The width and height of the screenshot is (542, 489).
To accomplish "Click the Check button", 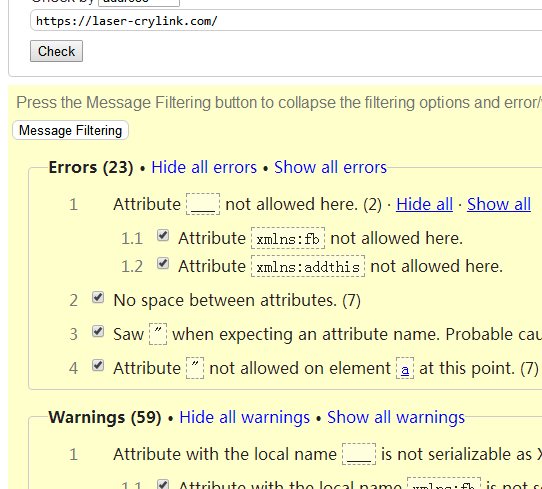I will click(x=56, y=51).
